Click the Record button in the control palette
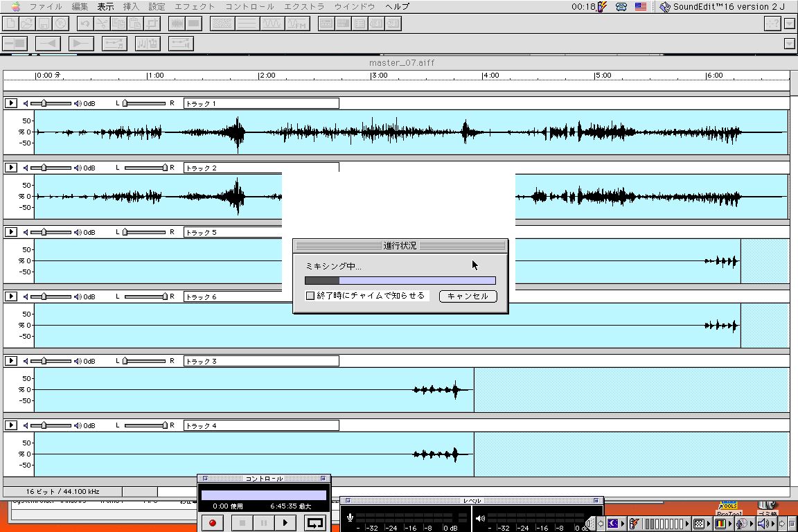The height and width of the screenshot is (532, 798). click(x=213, y=523)
